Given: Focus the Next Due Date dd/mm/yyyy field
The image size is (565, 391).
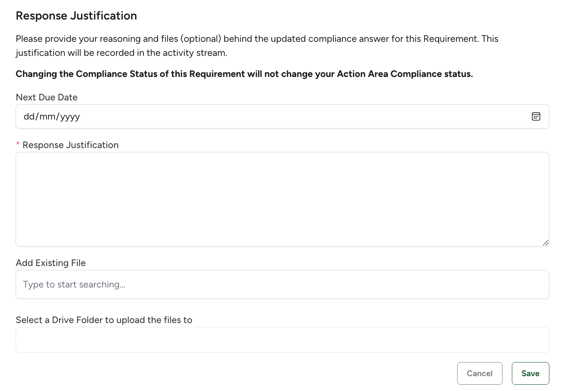Looking at the screenshot, I should pos(282,116).
